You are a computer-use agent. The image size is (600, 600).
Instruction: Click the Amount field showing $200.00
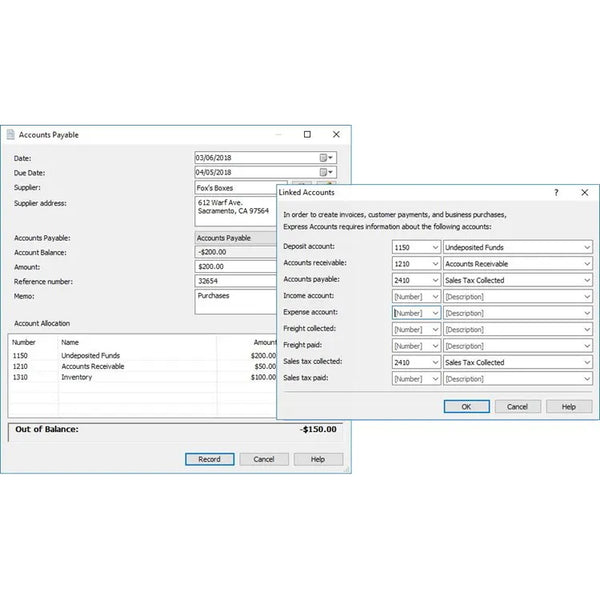pyautogui.click(x=236, y=267)
